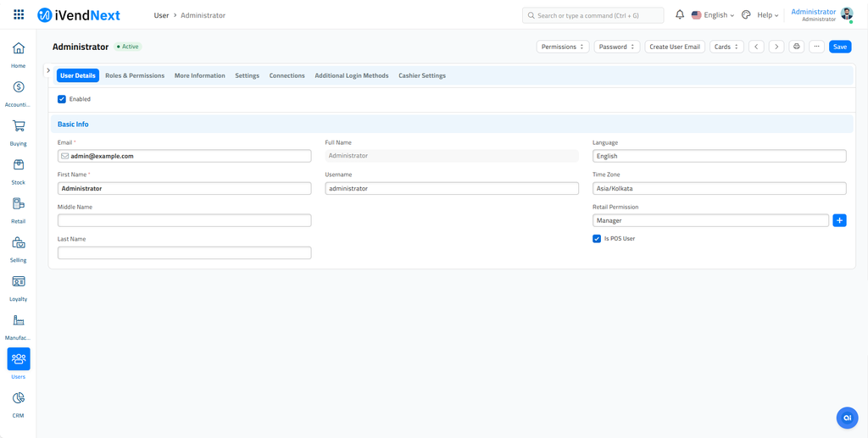Open the Cards dropdown
The image size is (868, 438).
tap(726, 47)
